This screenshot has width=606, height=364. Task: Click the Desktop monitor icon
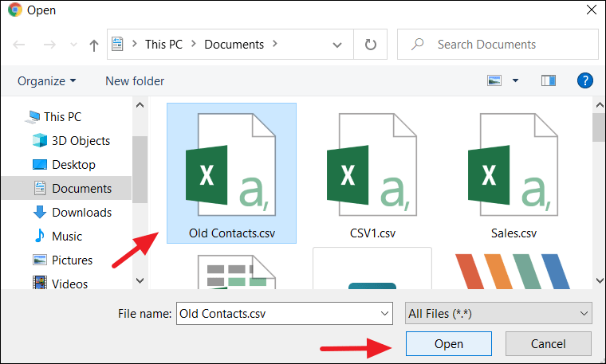point(39,164)
